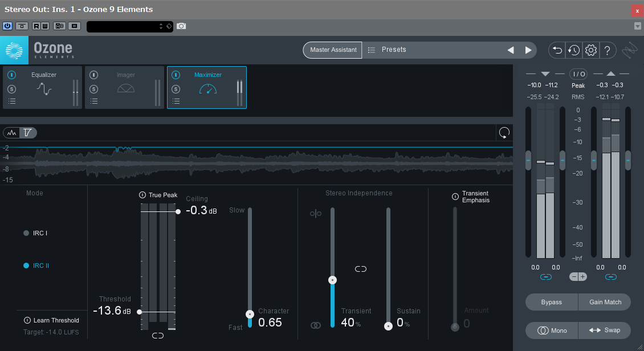Viewport: 644px width, 351px height.
Task: Select IRC II mode
Action: [x=36, y=266]
